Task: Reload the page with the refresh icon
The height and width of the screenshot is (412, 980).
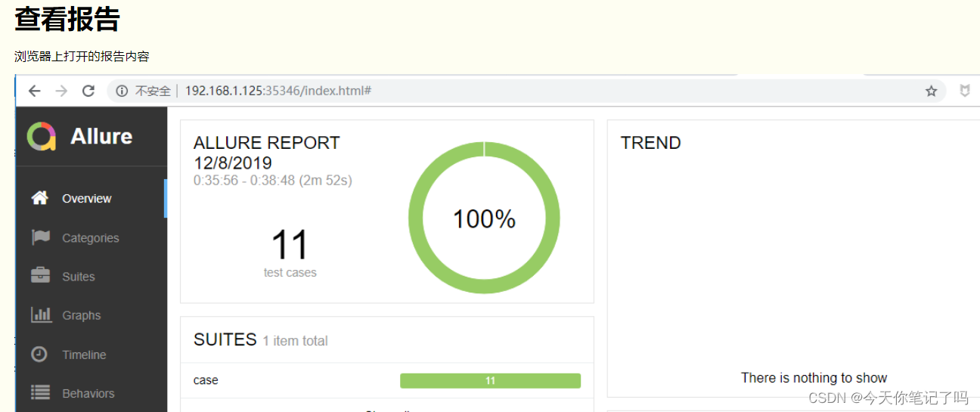Action: (x=88, y=91)
